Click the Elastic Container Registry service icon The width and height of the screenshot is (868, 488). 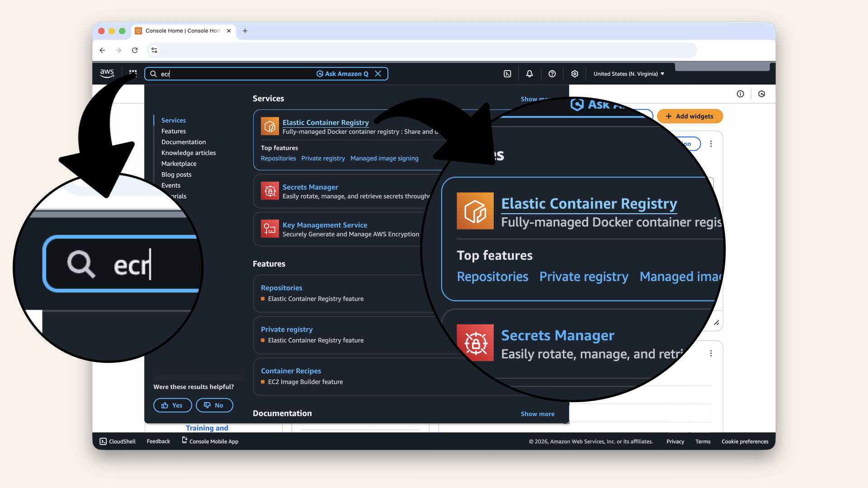click(270, 127)
